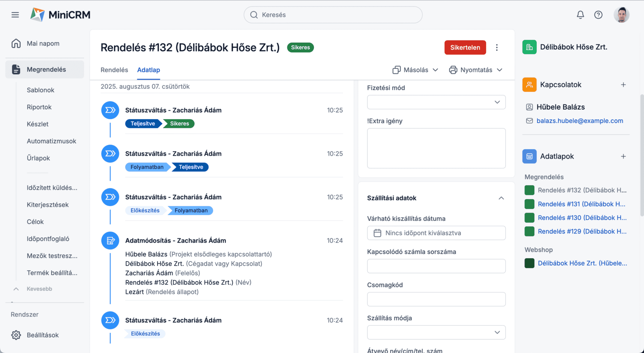Open the three-dot more options menu
Image resolution: width=644 pixels, height=353 pixels.
click(x=497, y=47)
